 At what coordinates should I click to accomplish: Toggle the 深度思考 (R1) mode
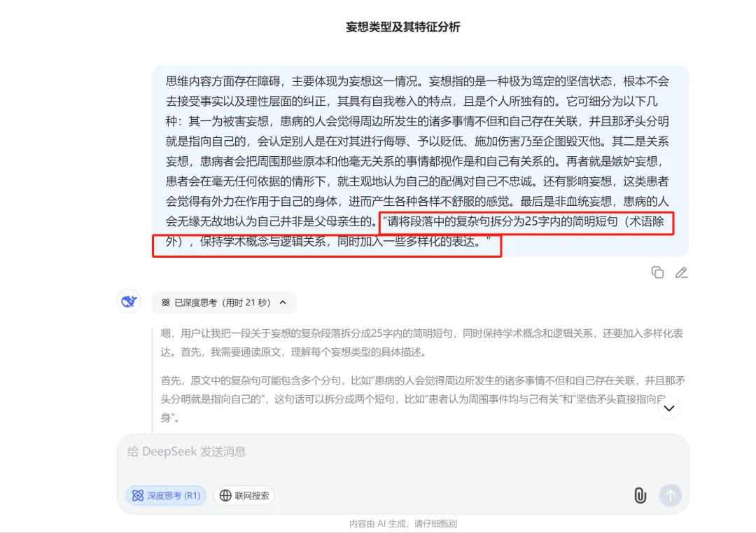point(167,495)
